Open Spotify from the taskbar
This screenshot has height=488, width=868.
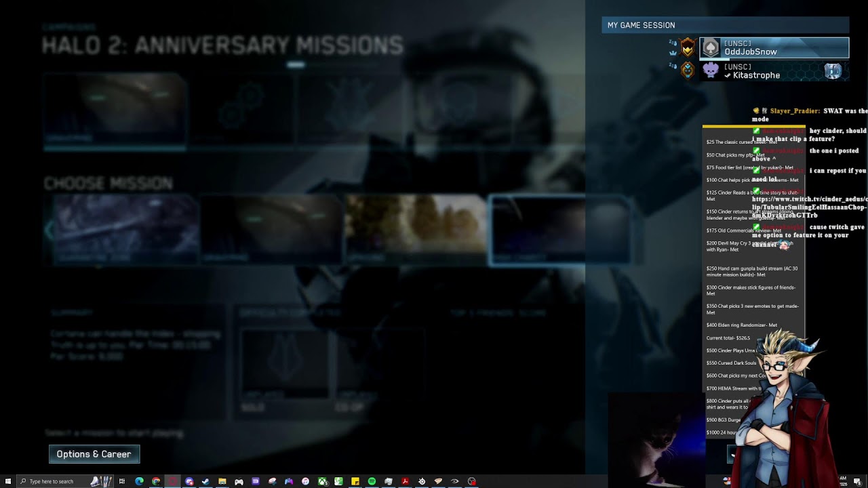click(x=372, y=481)
